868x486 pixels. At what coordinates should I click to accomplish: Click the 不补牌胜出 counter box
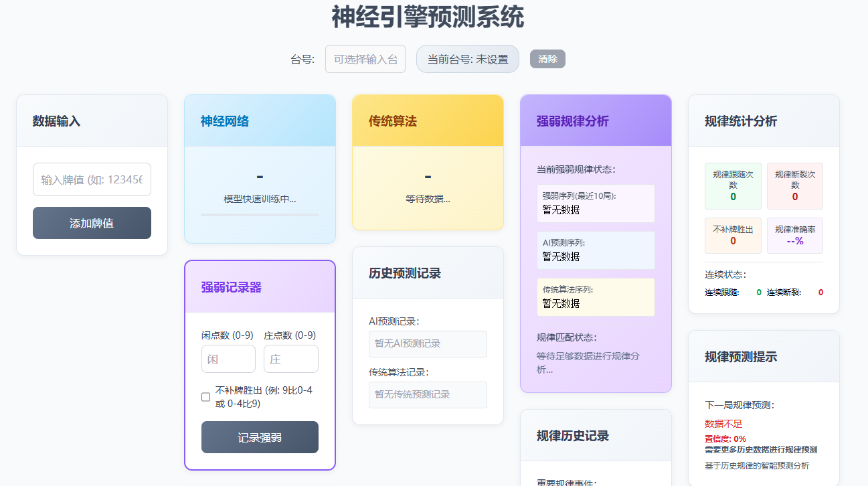coord(733,236)
